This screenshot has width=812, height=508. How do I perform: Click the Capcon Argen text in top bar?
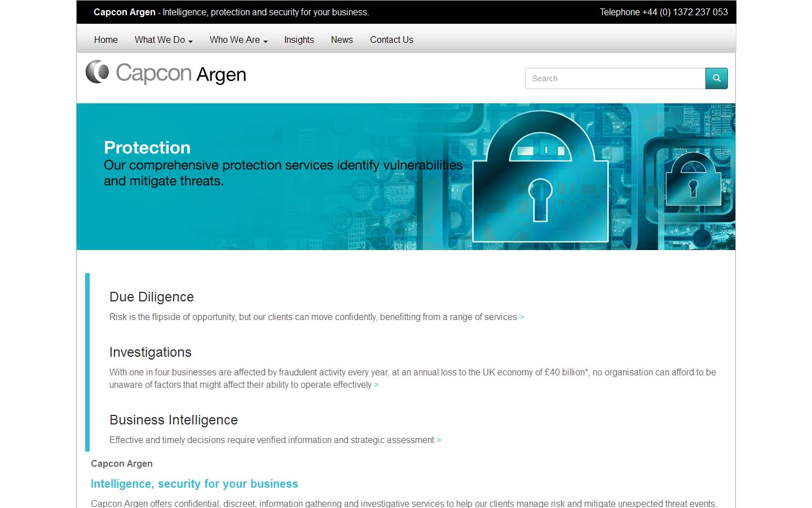click(124, 12)
